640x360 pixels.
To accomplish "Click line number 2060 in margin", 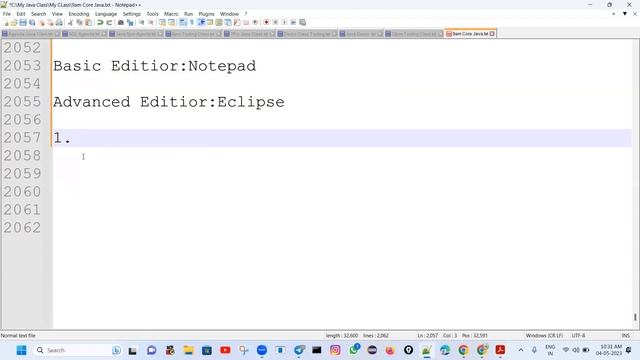I will coord(22,191).
